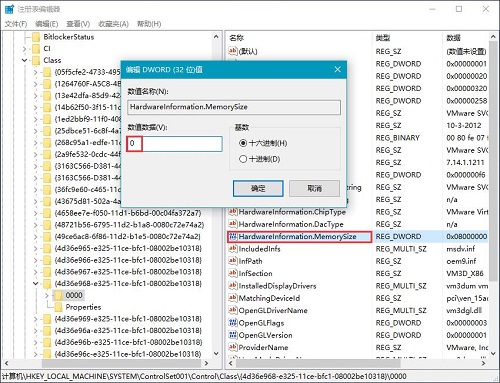
Task: Select the 十六进制(H) hexadecimal radio button
Action: pyautogui.click(x=243, y=143)
